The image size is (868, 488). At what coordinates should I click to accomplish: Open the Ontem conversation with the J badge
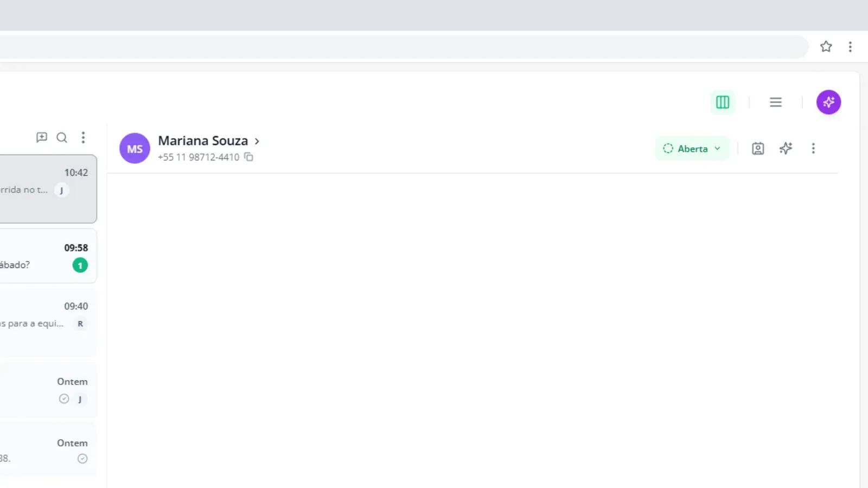point(48,390)
